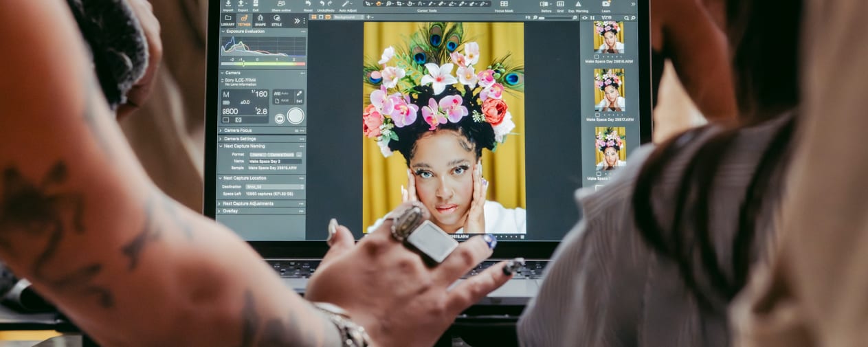Click the viewer zoom slider

(x=555, y=18)
